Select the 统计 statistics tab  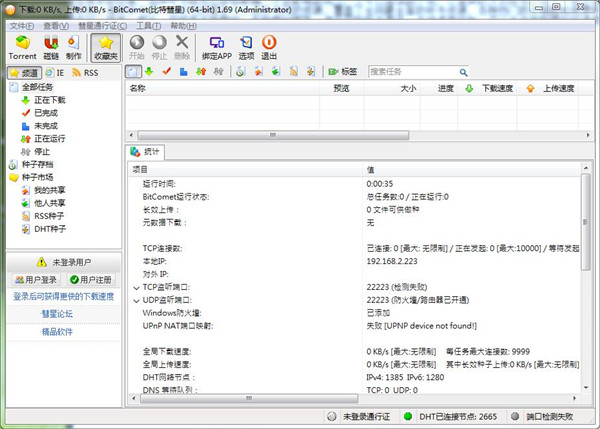(x=145, y=152)
